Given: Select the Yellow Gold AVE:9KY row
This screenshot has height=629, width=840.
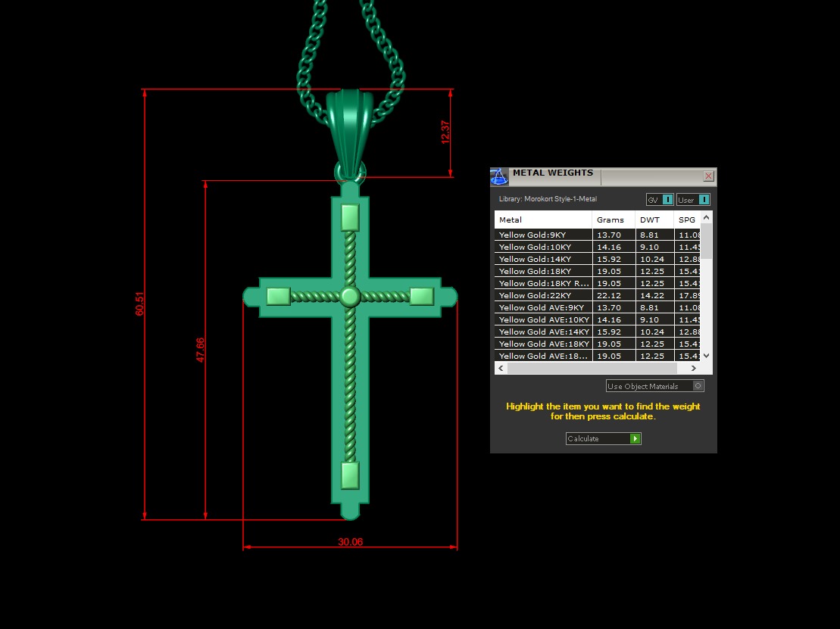Looking at the screenshot, I should 598,307.
